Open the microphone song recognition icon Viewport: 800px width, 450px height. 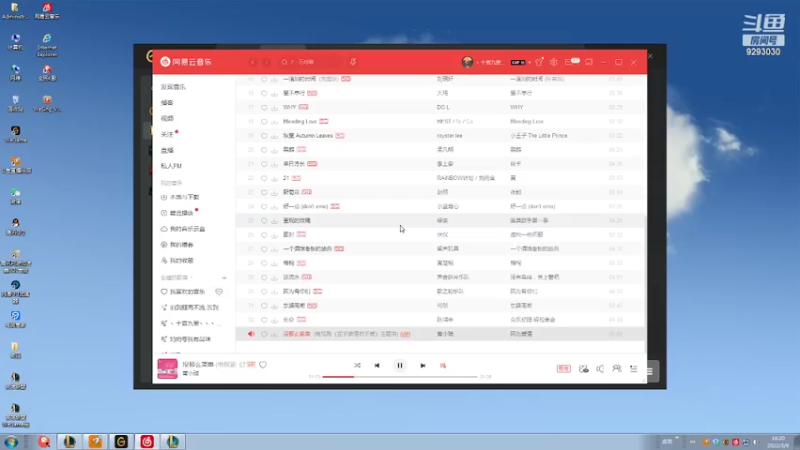pos(353,62)
